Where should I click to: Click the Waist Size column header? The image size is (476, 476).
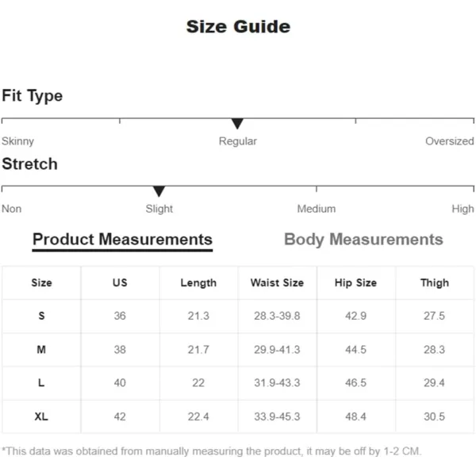(x=277, y=283)
